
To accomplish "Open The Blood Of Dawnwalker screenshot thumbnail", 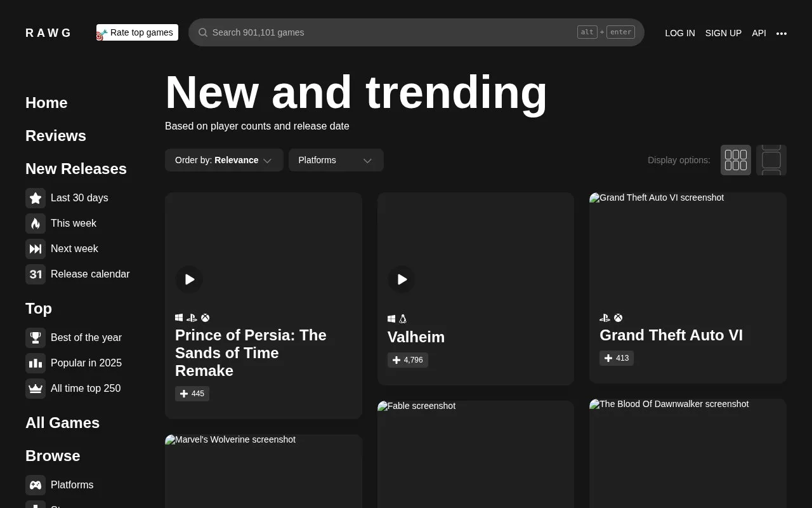I will [x=688, y=453].
